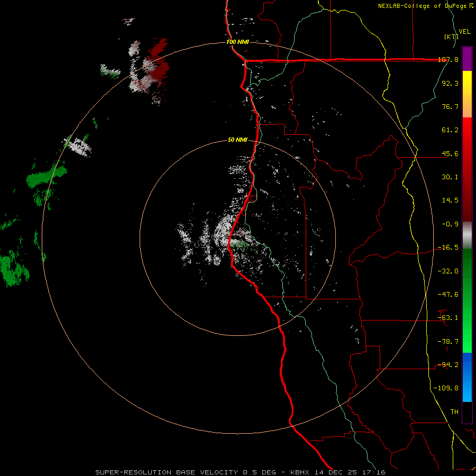This screenshot has width=476, height=476.
Task: Click the 92.3 velocity scale value
Action: tap(450, 83)
